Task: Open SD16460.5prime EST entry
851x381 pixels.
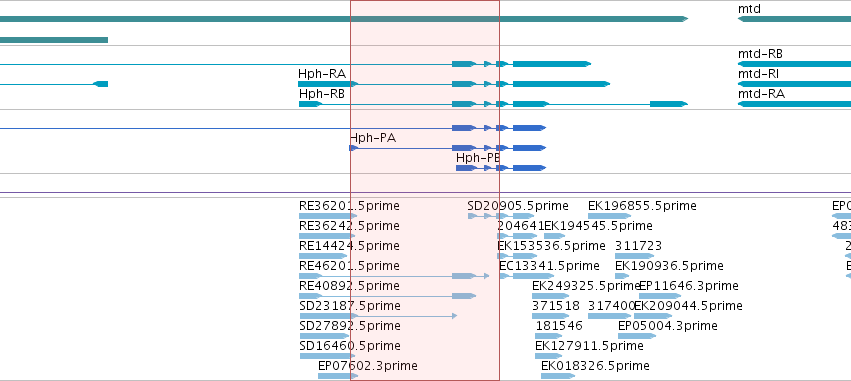Action: coord(350,346)
